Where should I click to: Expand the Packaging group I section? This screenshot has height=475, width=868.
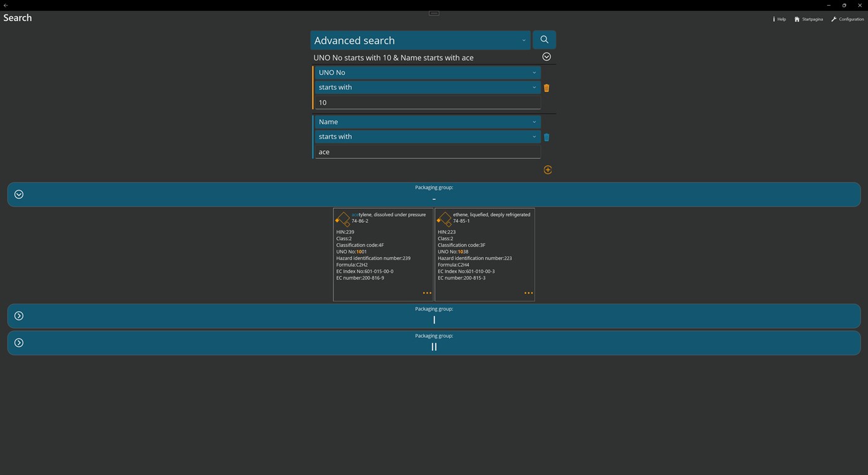[19, 316]
